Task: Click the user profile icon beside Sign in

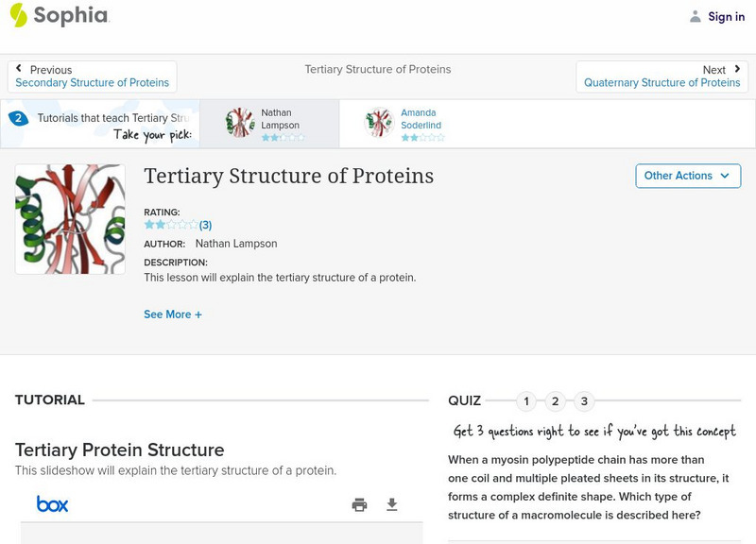Action: tap(696, 17)
